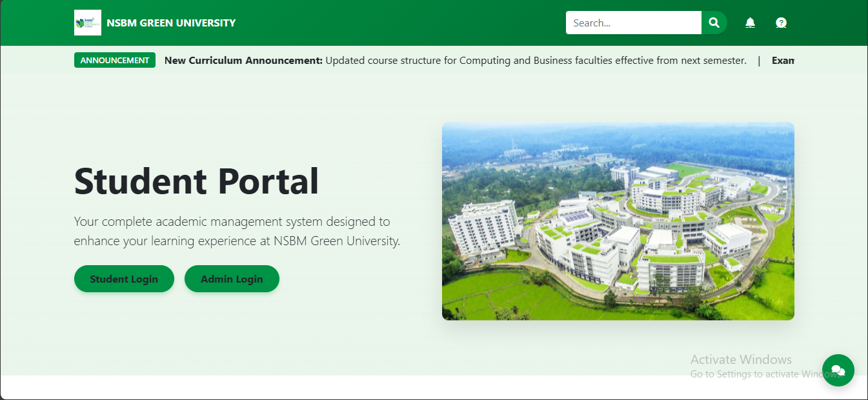This screenshot has width=868, height=400.
Task: Click the Student Login button
Action: [x=124, y=279]
